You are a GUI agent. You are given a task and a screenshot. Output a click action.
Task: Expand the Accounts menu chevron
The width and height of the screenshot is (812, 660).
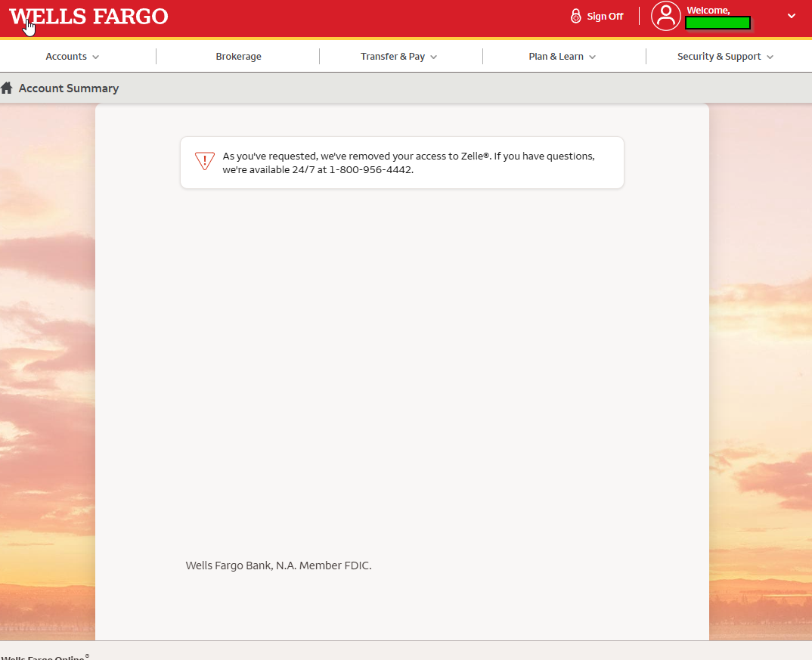(96, 57)
